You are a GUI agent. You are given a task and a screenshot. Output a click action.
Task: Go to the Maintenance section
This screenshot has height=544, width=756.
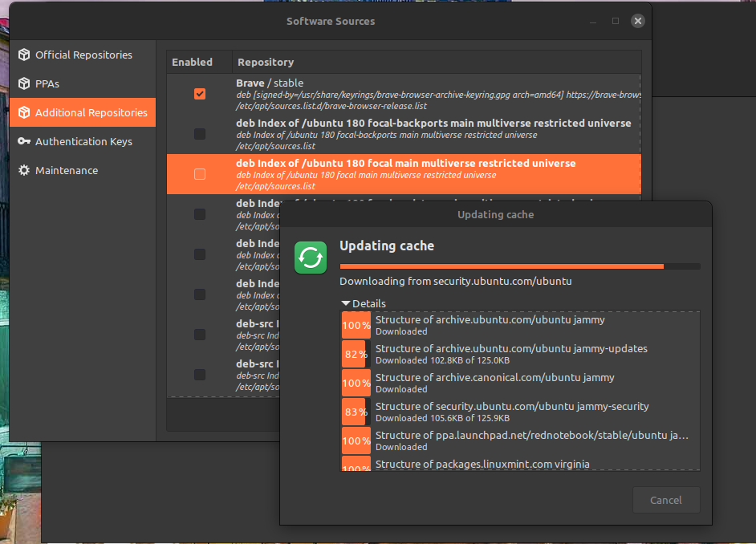tap(83, 171)
